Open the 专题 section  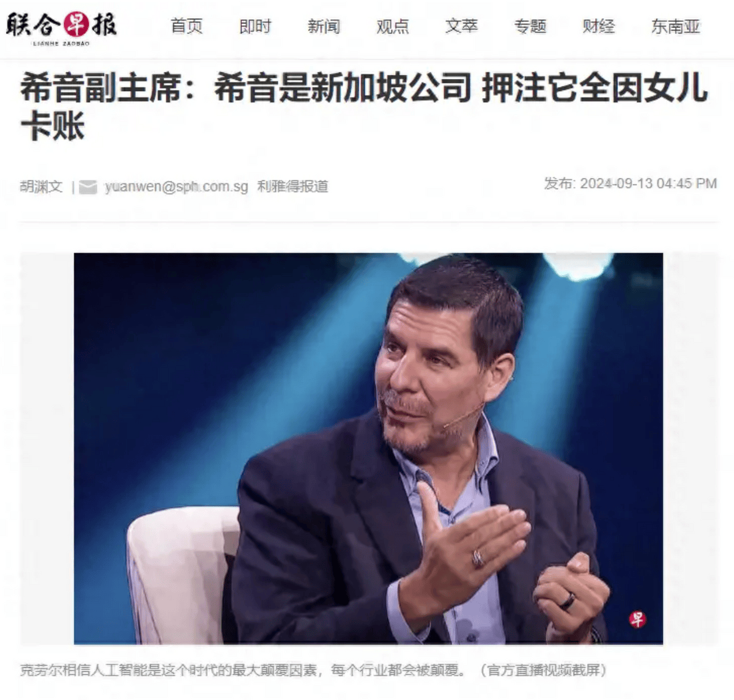(x=530, y=26)
